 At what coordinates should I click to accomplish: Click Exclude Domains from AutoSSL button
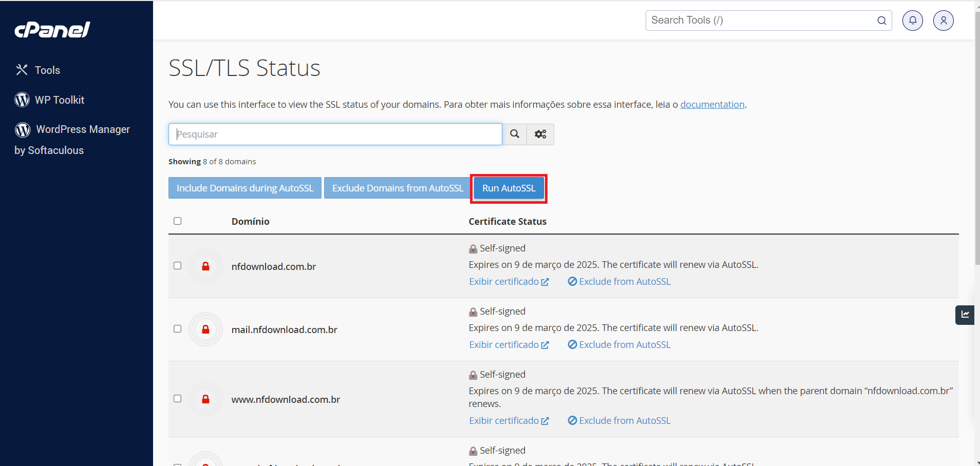[398, 188]
